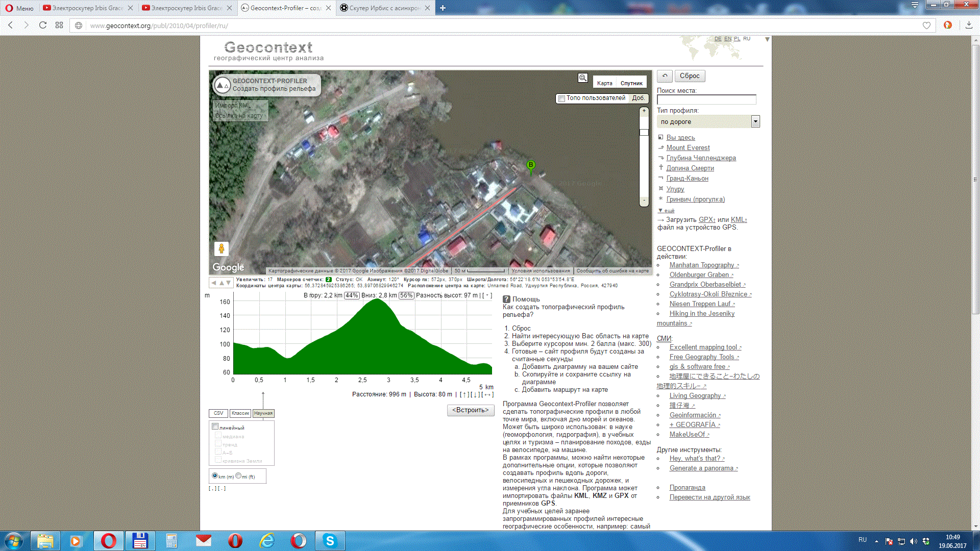Switch language to EN
980x551 pixels.
(727, 39)
